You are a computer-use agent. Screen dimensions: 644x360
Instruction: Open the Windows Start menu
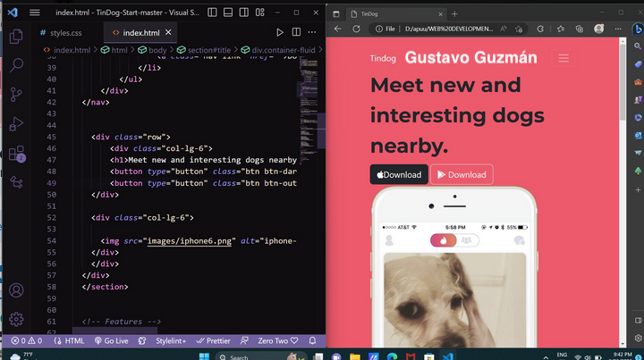pyautogui.click(x=204, y=356)
